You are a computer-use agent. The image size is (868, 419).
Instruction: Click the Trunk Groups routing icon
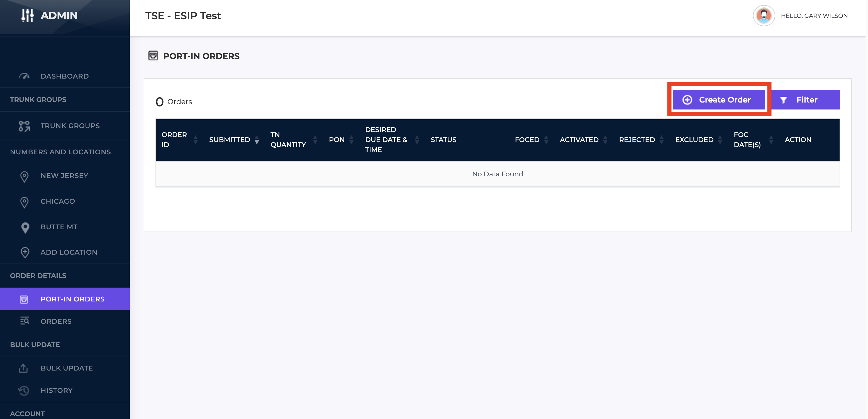pyautogui.click(x=24, y=126)
